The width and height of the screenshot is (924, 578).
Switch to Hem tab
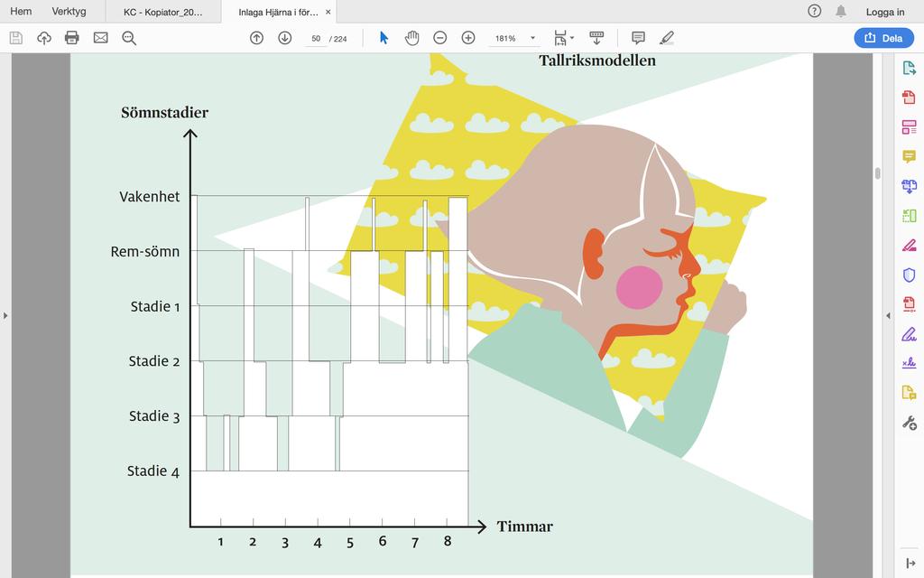point(21,11)
